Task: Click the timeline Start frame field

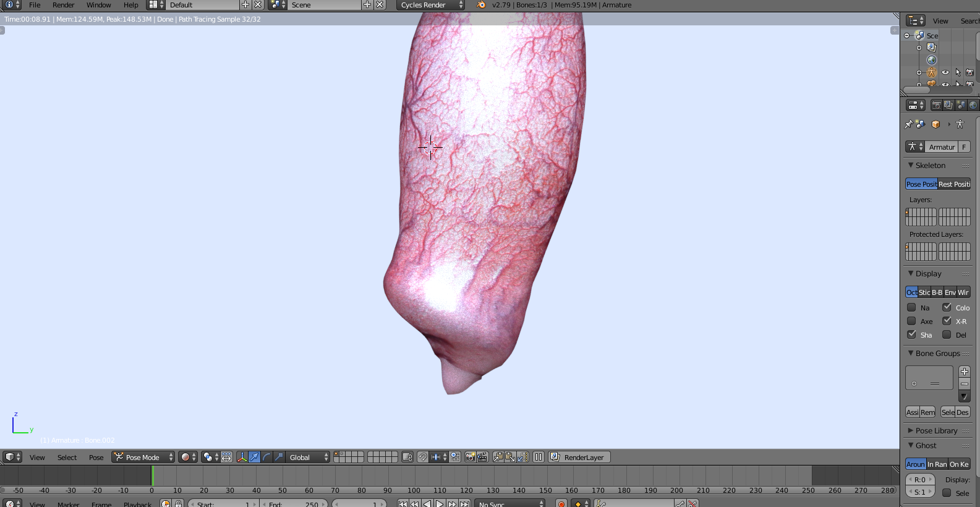Action: pyautogui.click(x=223, y=504)
